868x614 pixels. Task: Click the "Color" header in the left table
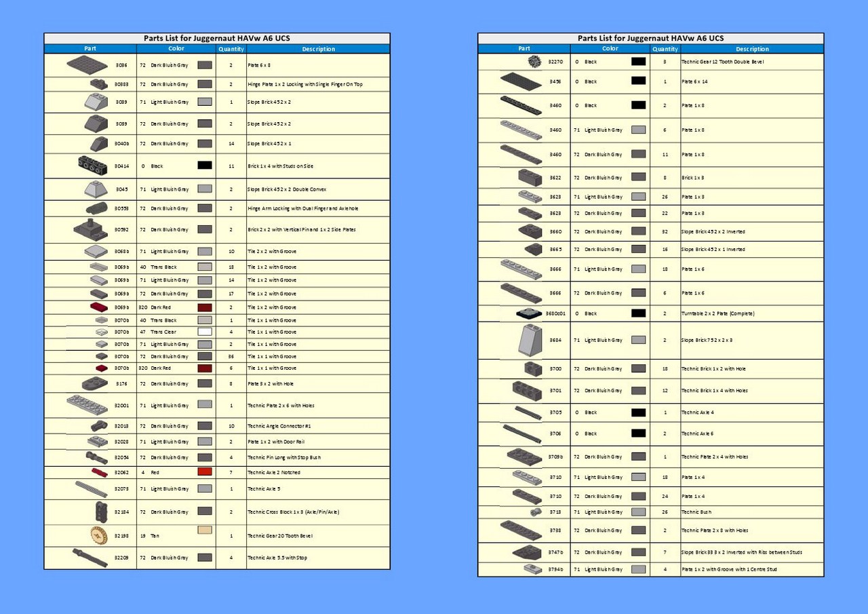(176, 49)
